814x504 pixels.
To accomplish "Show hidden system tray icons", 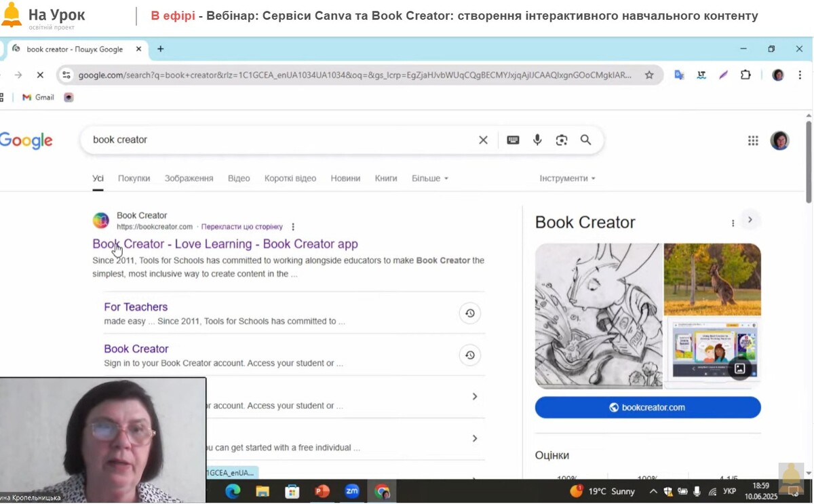I will click(653, 492).
